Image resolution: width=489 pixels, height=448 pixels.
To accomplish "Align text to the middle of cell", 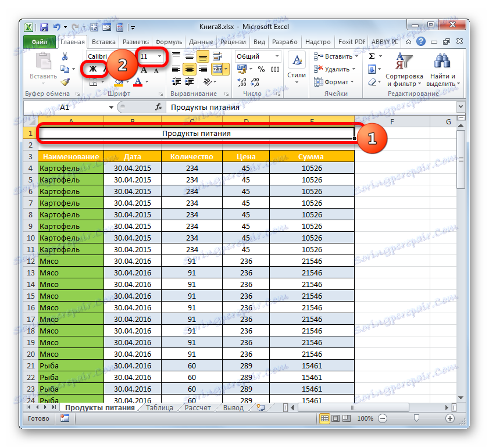I will pos(190,56).
